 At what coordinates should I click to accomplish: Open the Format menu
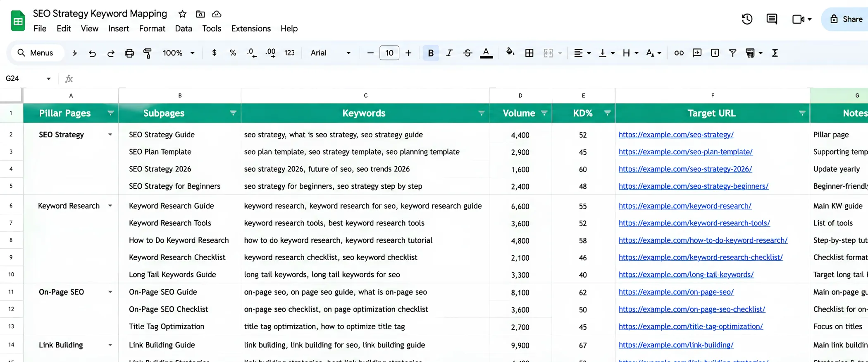pyautogui.click(x=152, y=29)
